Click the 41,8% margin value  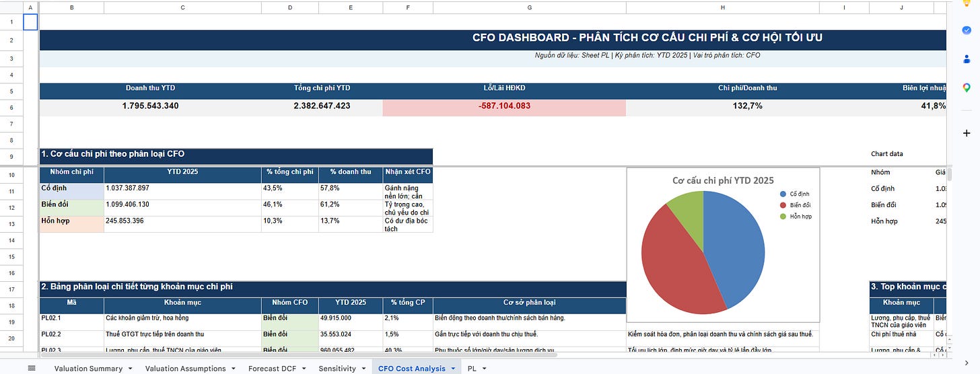[934, 106]
